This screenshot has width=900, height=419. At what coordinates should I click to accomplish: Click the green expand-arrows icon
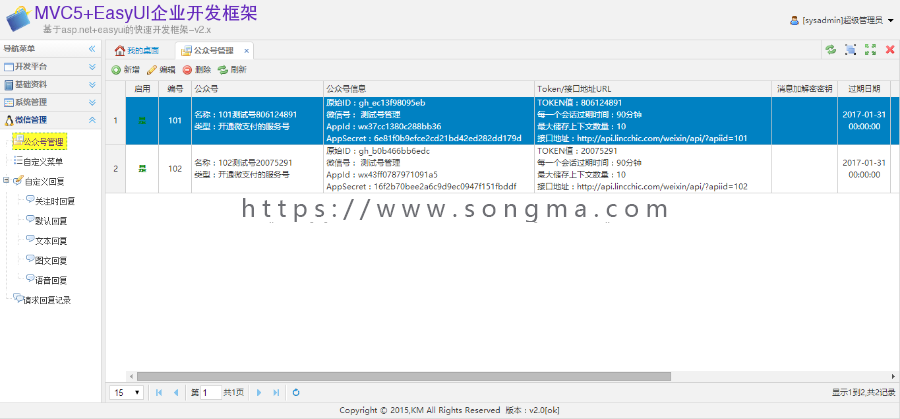click(x=871, y=49)
